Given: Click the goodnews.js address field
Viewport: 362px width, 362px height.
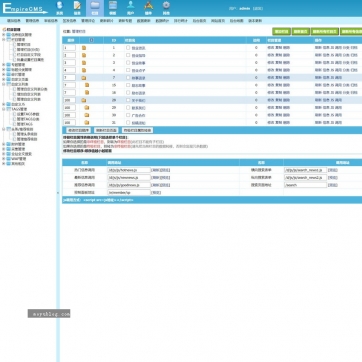Looking at the screenshot, I should click(129, 185).
